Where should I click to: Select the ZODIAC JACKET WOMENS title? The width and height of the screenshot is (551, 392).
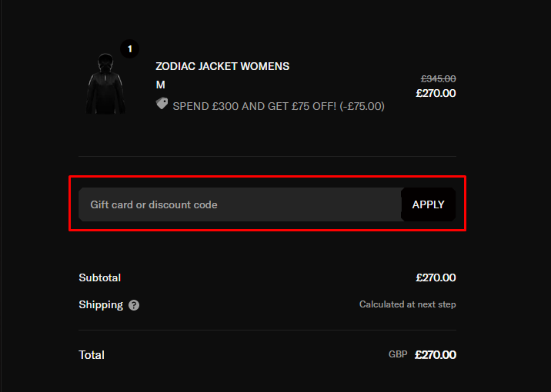pyautogui.click(x=222, y=66)
